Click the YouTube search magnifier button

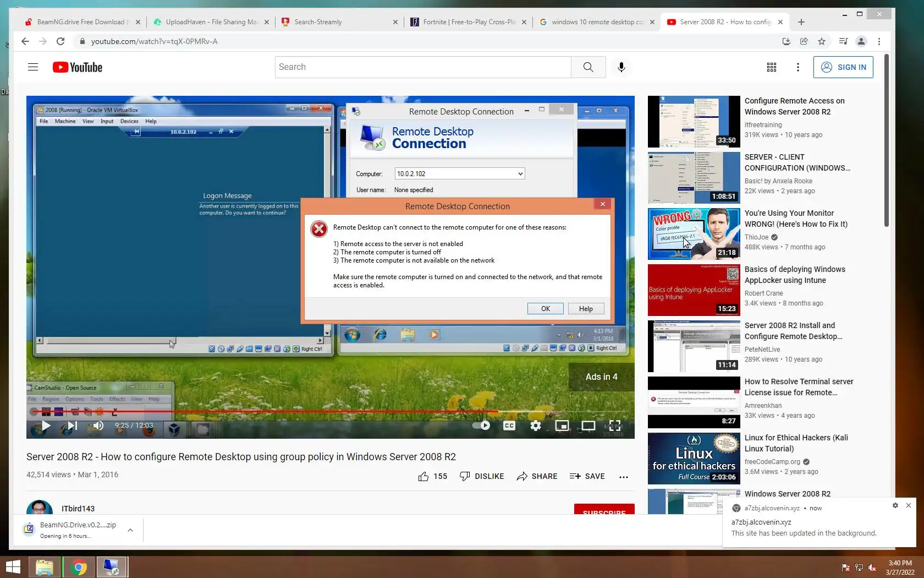click(588, 67)
